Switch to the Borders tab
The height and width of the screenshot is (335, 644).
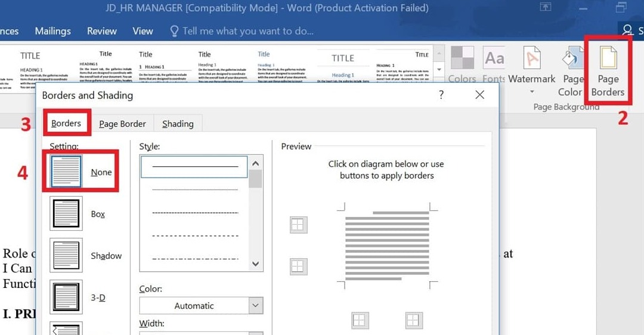point(66,123)
